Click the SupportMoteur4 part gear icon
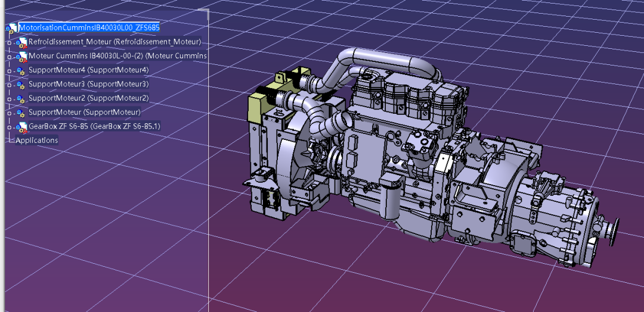Image resolution: width=644 pixels, height=312 pixels. [x=20, y=70]
